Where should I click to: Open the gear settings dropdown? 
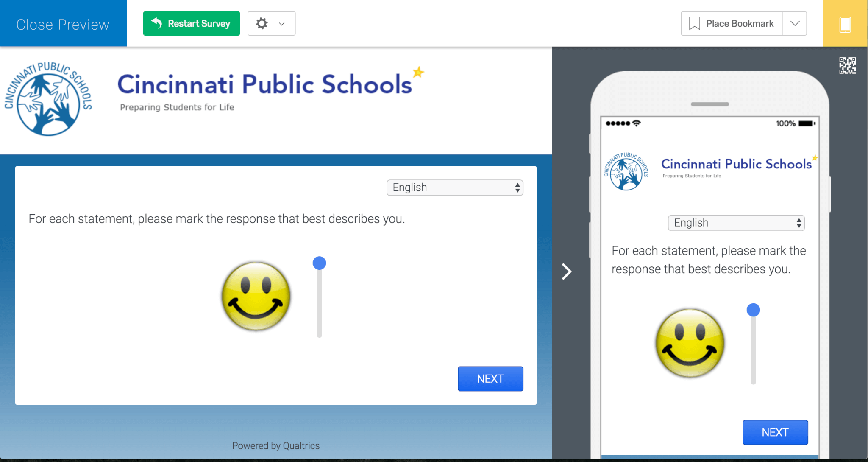(271, 23)
